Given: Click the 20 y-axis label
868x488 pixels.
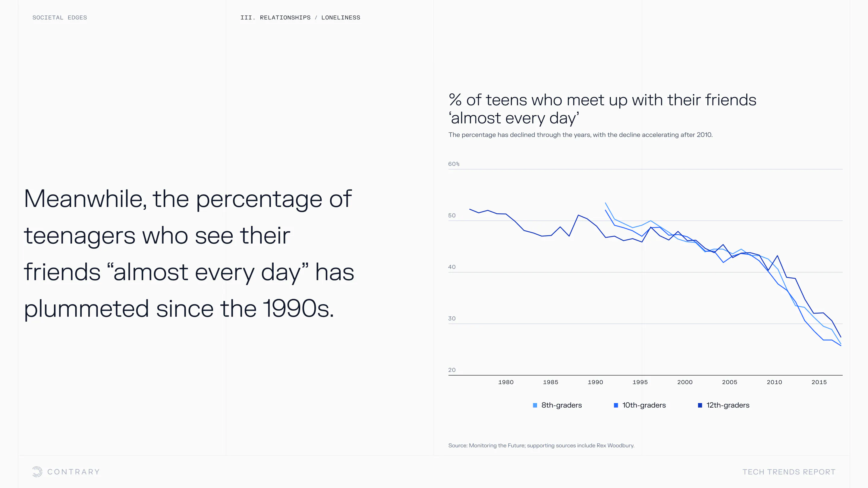Looking at the screenshot, I should click(x=452, y=370).
